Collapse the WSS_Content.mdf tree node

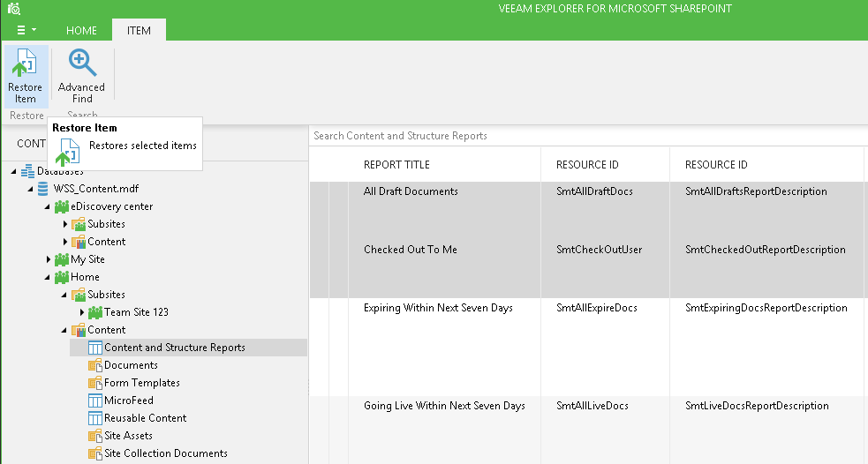(31, 189)
